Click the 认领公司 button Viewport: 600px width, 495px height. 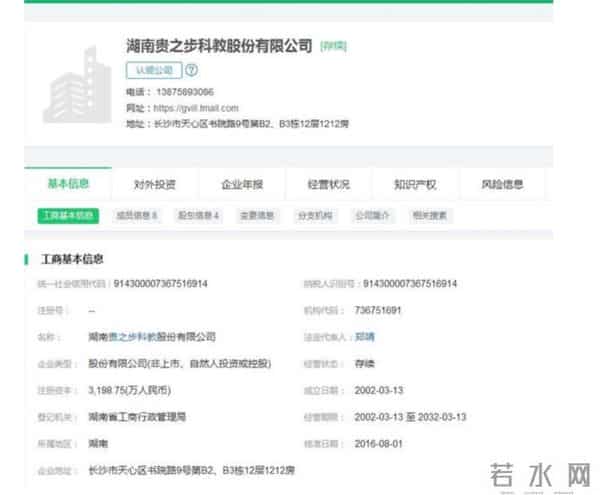click(154, 70)
